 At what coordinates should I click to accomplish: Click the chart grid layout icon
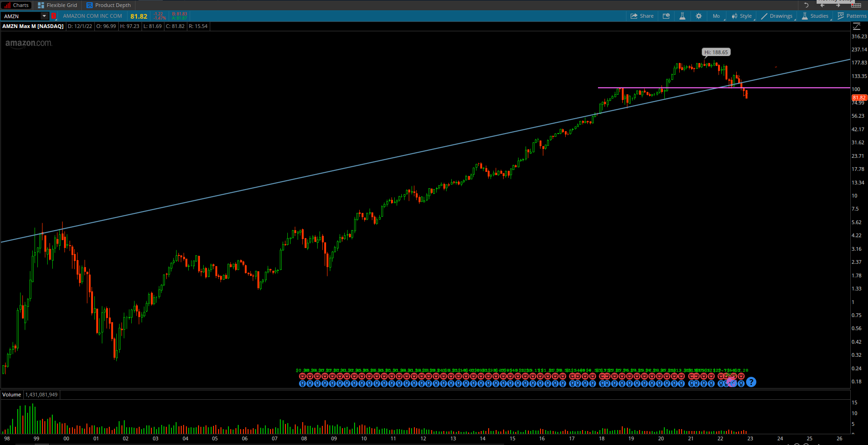pyautogui.click(x=856, y=5)
